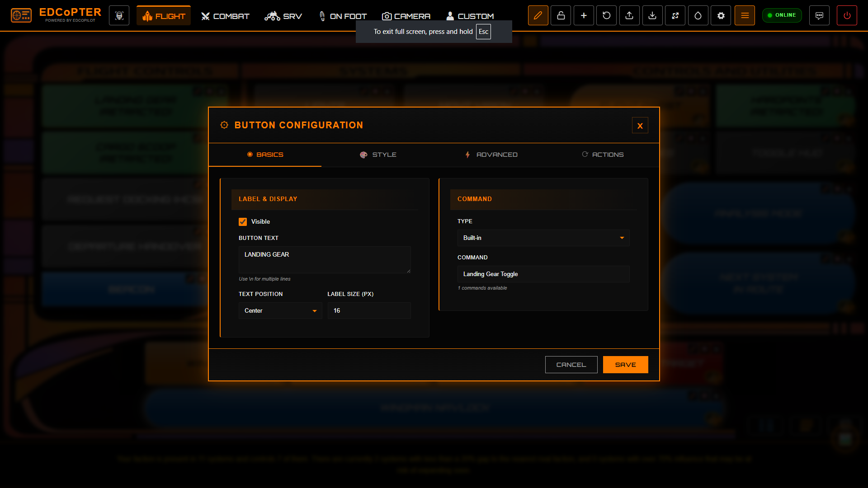Click the chat bubble icon

tap(819, 15)
